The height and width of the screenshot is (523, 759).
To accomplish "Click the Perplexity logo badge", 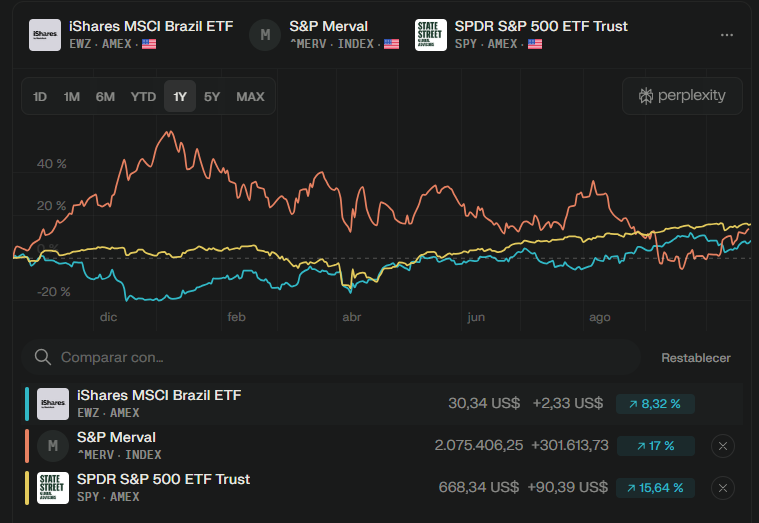I will (x=682, y=96).
